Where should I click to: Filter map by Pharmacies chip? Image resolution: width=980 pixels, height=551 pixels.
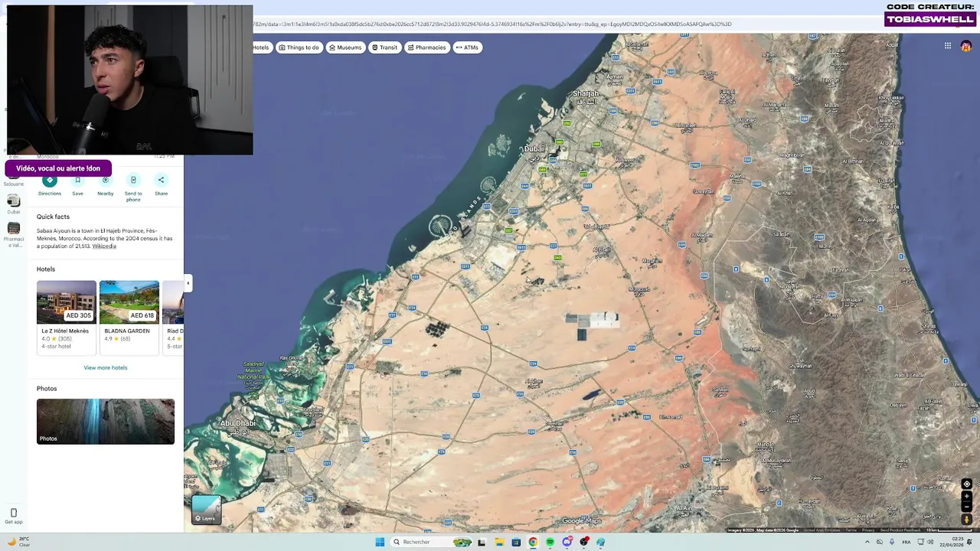click(x=427, y=47)
